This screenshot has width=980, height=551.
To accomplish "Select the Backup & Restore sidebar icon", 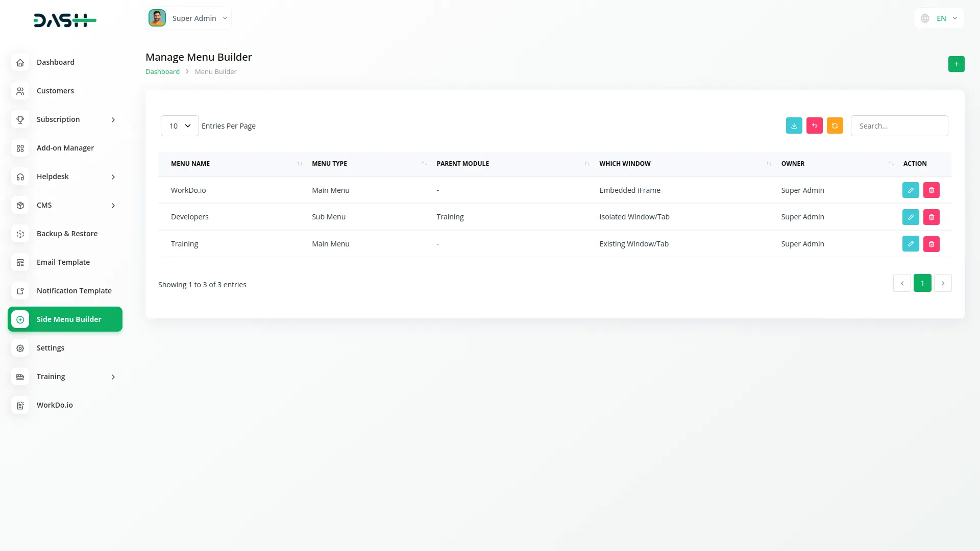I will 20,234.
